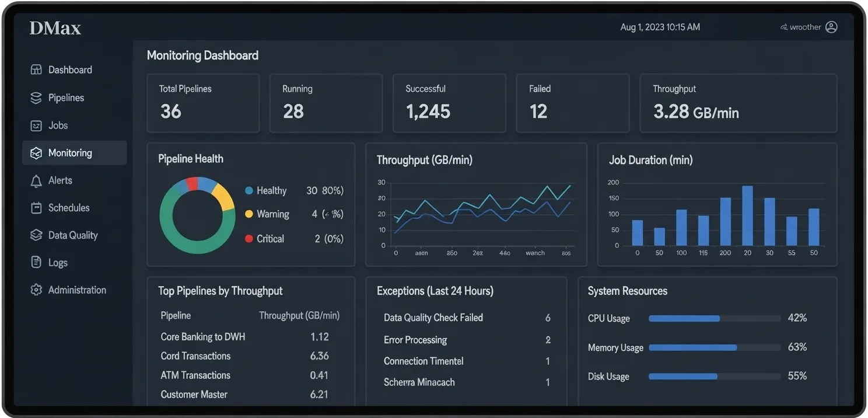
Task: Click the Disk Usage progress bar
Action: [x=715, y=377]
